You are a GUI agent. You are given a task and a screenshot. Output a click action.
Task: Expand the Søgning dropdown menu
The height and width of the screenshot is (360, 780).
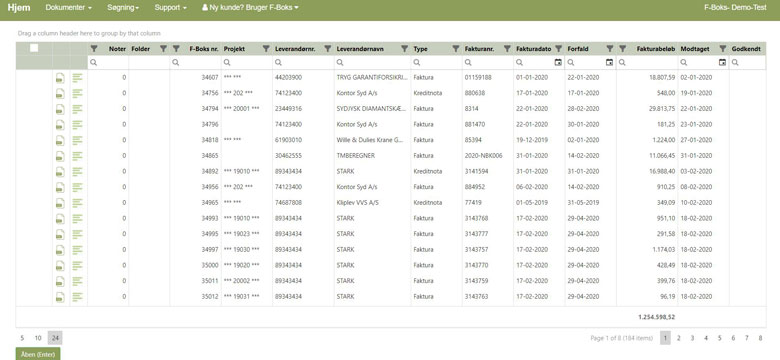point(123,8)
